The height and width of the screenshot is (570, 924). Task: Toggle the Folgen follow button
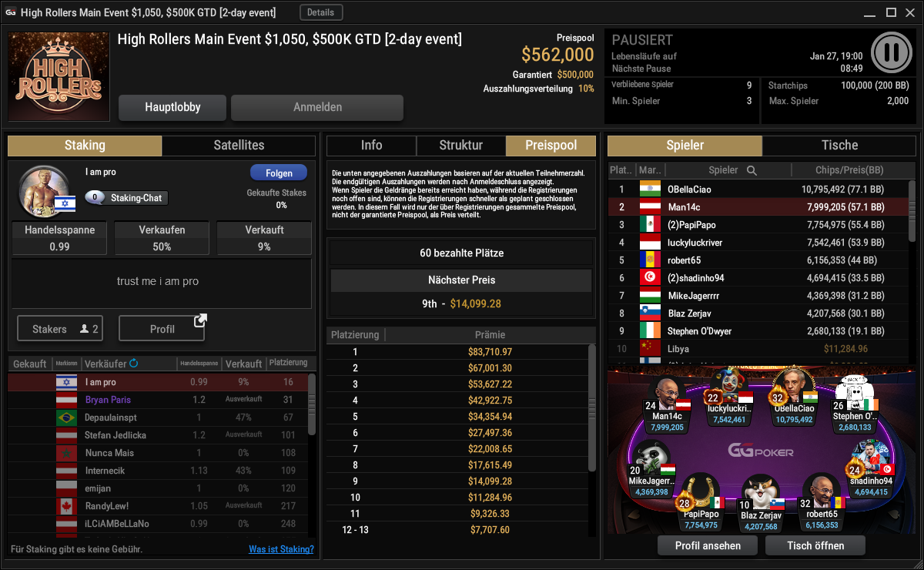click(278, 173)
